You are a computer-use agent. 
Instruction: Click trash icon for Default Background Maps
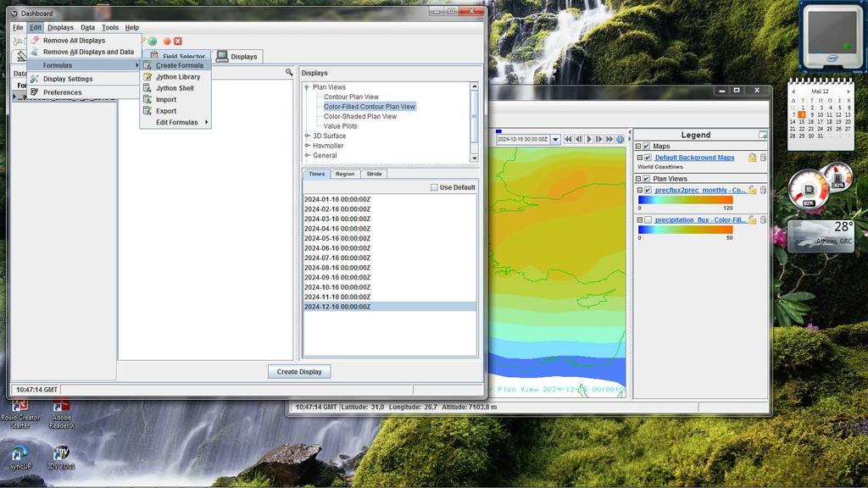click(x=763, y=158)
